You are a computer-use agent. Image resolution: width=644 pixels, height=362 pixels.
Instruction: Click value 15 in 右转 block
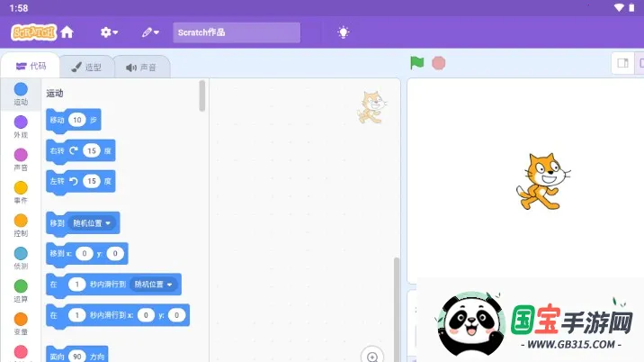(x=92, y=150)
